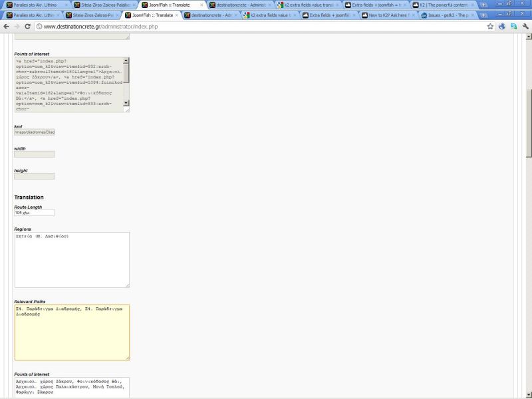The width and height of the screenshot is (532, 399).
Task: Click the address bar URL field
Action: click(265, 27)
